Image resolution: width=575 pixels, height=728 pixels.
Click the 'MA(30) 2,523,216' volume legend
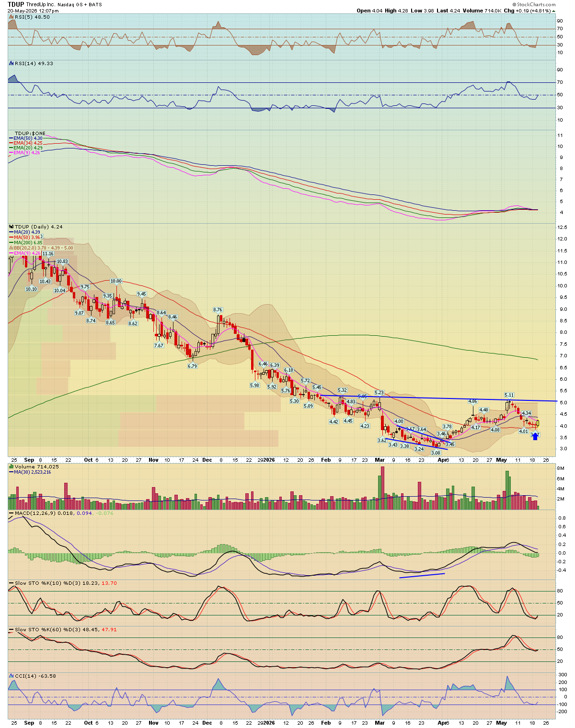point(30,472)
